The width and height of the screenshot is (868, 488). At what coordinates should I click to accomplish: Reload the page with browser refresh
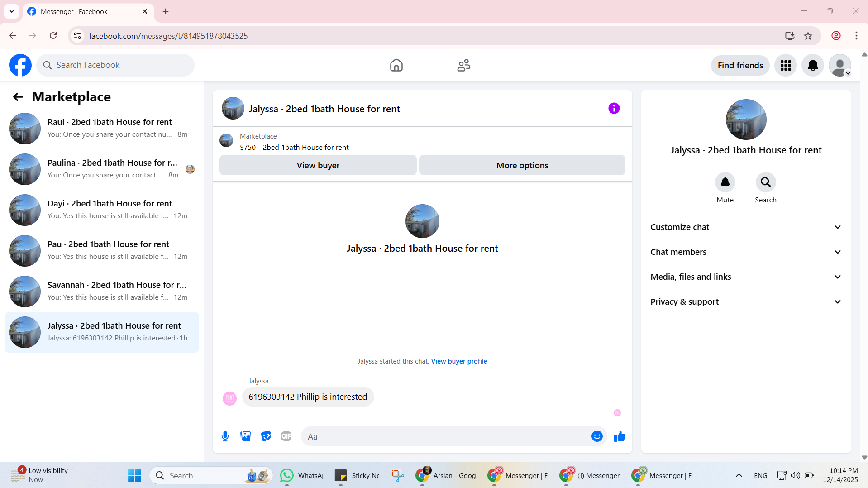click(x=53, y=36)
